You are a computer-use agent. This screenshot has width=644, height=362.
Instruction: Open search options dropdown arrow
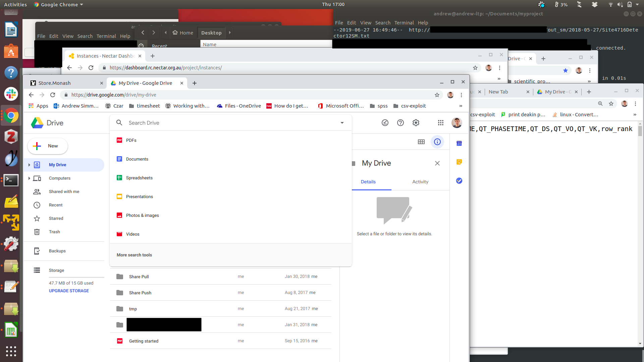[342, 123]
